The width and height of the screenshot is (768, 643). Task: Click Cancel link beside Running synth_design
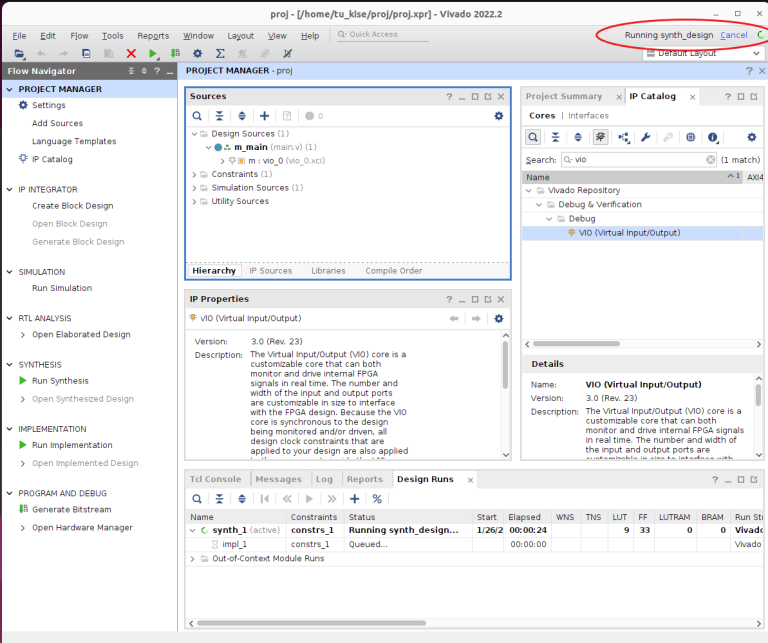pos(733,35)
